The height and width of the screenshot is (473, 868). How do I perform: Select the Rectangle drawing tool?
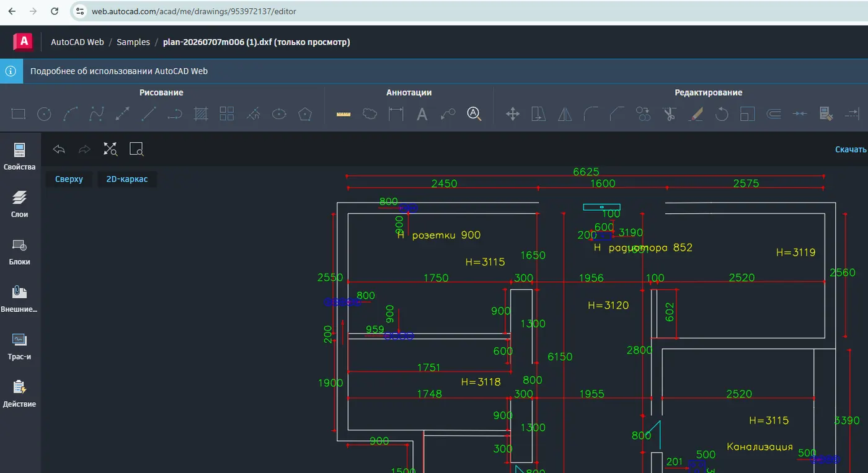point(19,113)
